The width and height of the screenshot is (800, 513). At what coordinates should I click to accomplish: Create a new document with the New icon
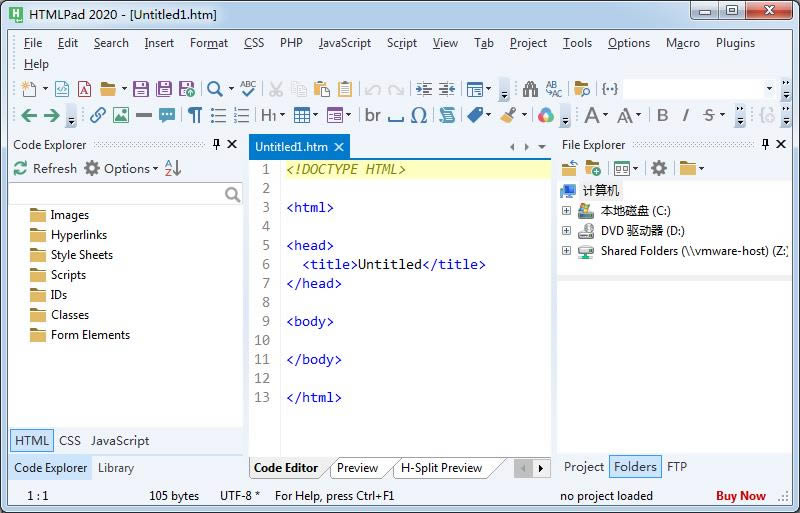(x=29, y=89)
